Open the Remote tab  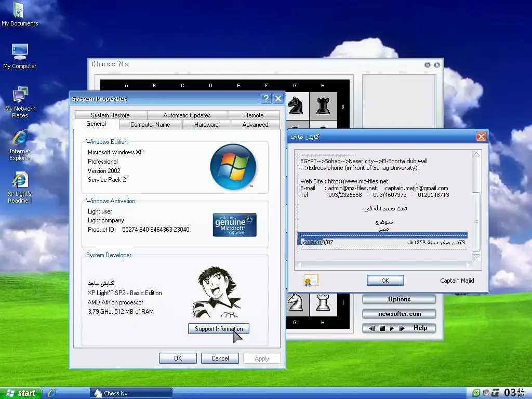click(x=254, y=115)
